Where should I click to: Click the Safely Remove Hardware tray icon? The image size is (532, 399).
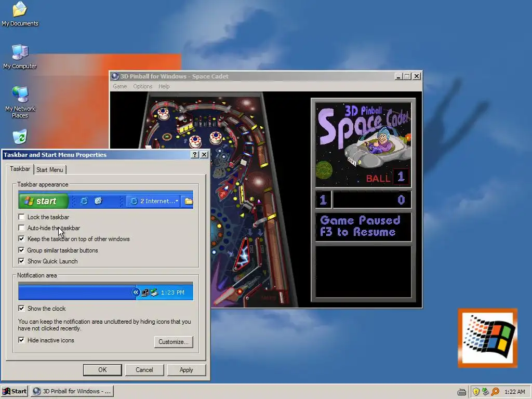pyautogui.click(x=486, y=392)
